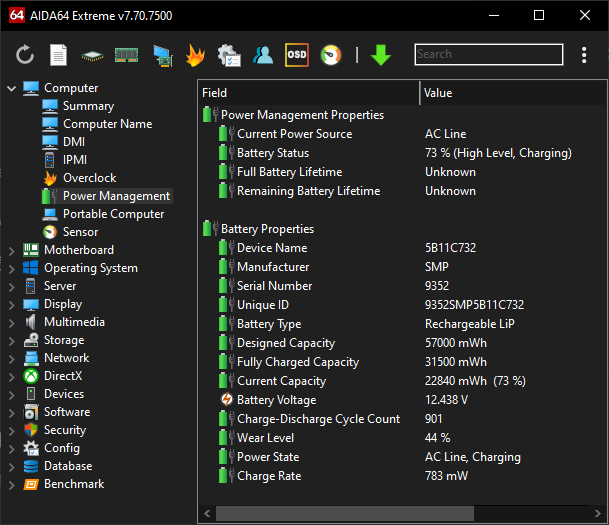Expand the Storage tree node
Image resolution: width=609 pixels, height=525 pixels.
12,341
